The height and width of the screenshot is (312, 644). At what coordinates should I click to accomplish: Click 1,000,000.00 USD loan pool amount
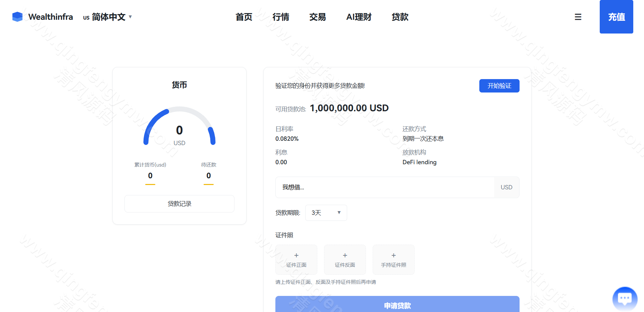click(x=349, y=108)
